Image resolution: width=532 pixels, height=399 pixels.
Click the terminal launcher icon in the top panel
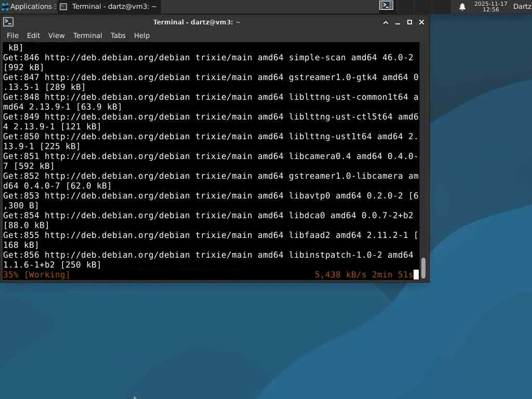click(386, 5)
